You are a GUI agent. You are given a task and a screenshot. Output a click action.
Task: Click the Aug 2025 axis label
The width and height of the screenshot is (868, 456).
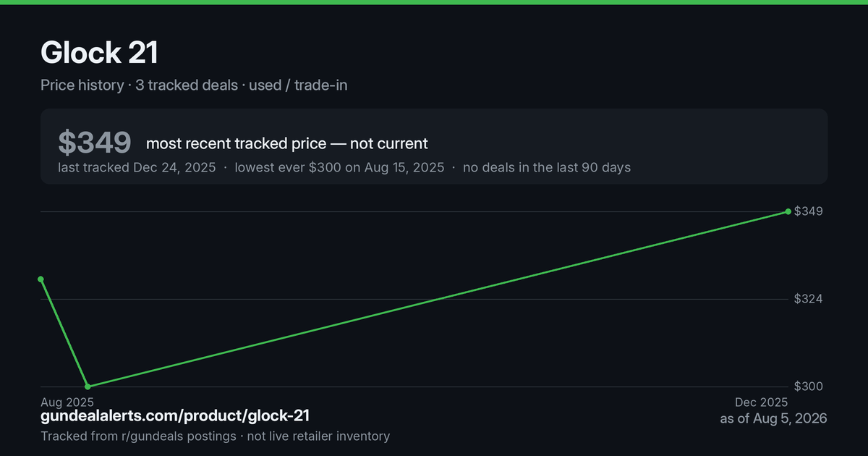tap(67, 402)
